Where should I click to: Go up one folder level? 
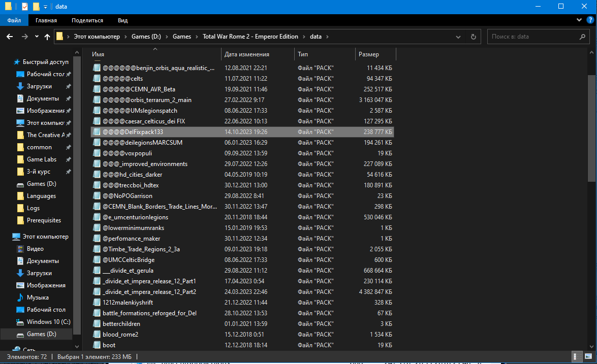[x=47, y=37]
